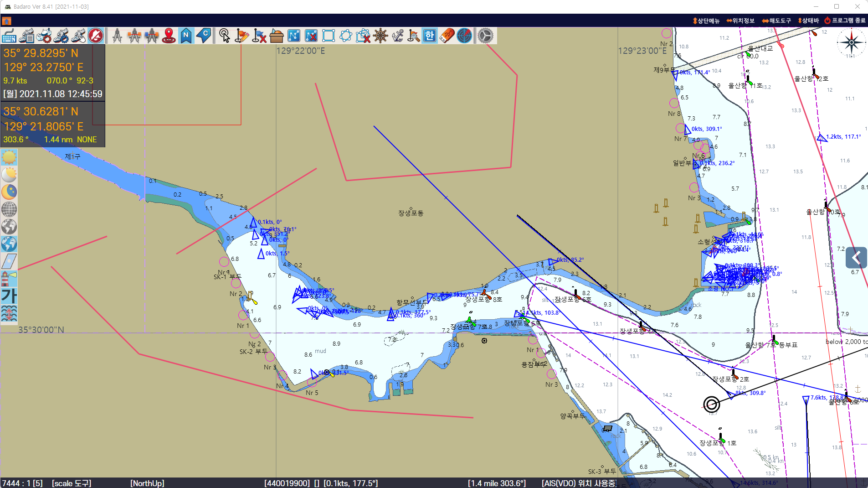Screen dimensions: 868x488
Task: Select the circular polygon area tool
Action: pyautogui.click(x=346, y=36)
